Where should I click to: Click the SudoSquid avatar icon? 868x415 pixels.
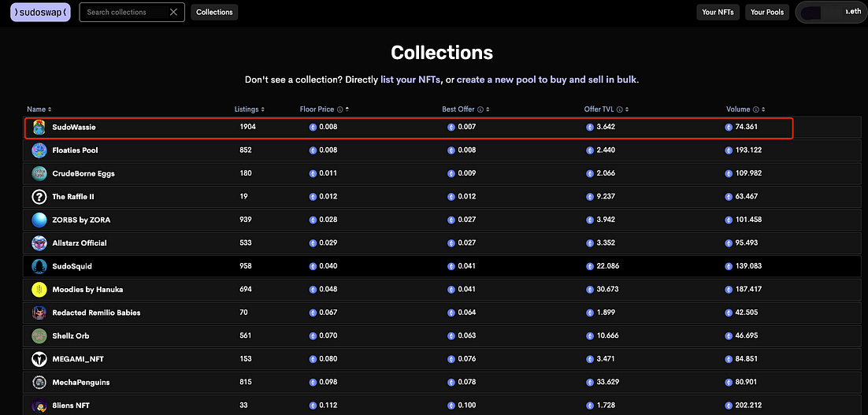39,266
